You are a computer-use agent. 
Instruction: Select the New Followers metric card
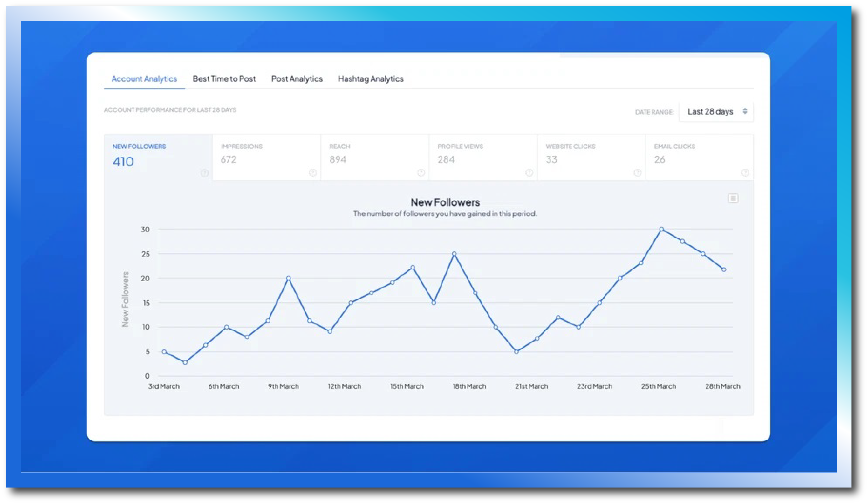coord(158,157)
